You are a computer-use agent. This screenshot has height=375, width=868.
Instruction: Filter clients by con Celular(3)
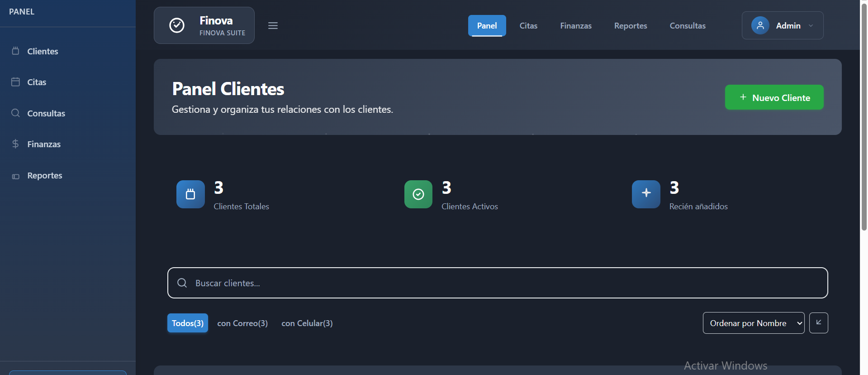(307, 323)
